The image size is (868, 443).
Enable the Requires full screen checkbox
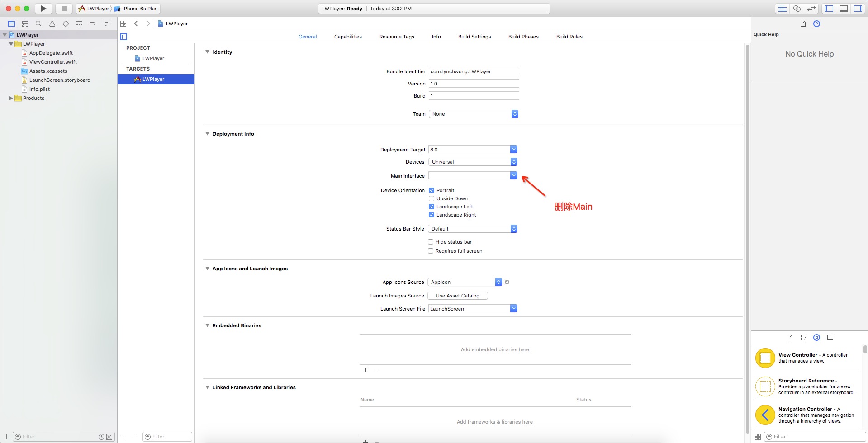tap(431, 251)
